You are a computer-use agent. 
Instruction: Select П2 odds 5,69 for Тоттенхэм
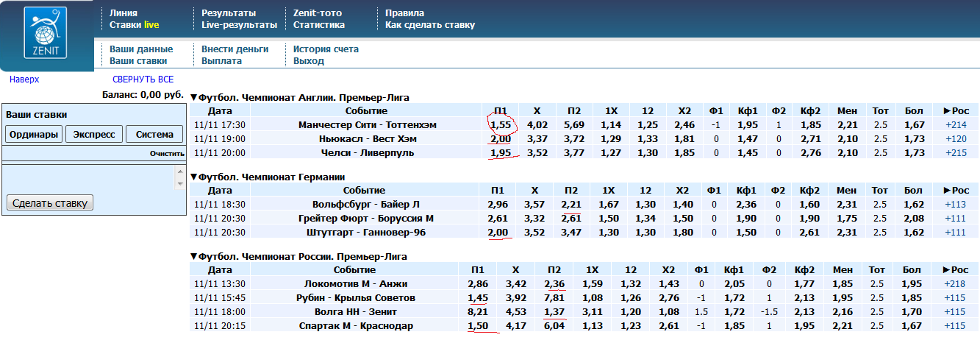(x=575, y=125)
